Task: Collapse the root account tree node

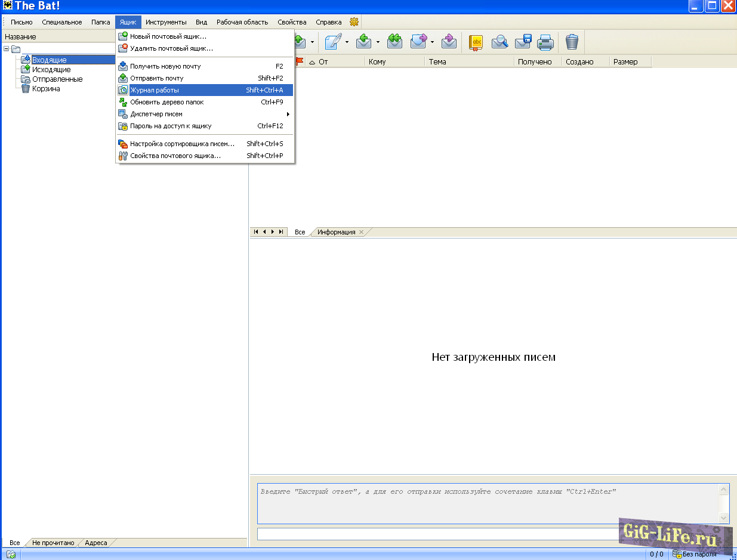Action: point(6,49)
